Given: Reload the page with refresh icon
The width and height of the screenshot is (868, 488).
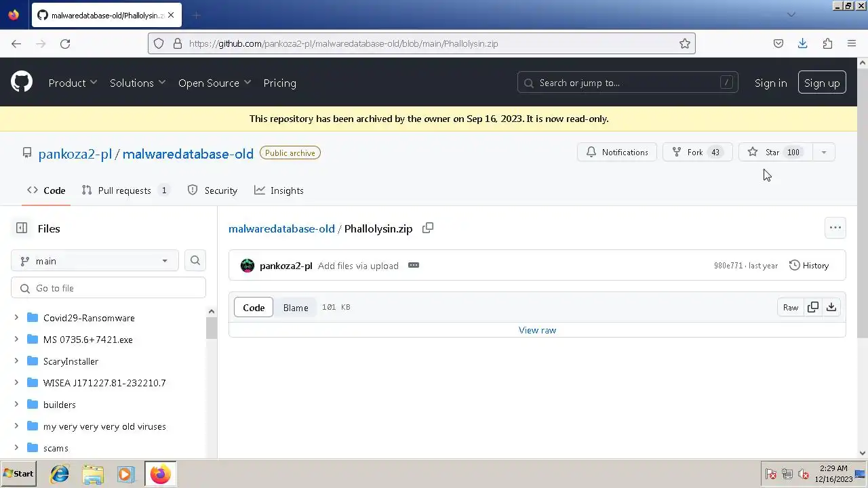Looking at the screenshot, I should click(65, 43).
